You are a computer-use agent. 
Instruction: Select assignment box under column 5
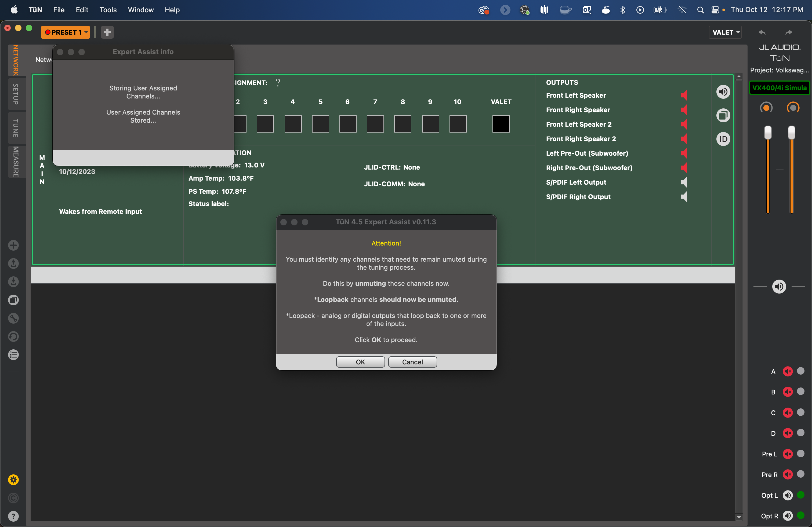pyautogui.click(x=320, y=124)
